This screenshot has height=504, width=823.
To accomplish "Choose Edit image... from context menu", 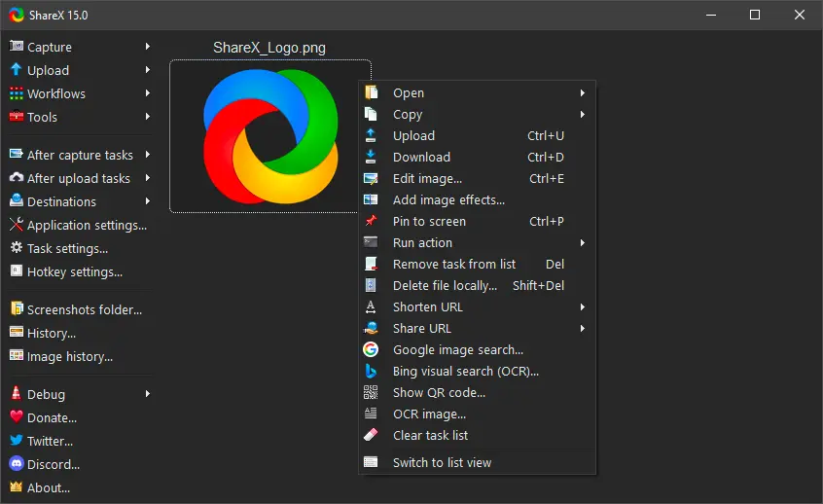I will (427, 178).
